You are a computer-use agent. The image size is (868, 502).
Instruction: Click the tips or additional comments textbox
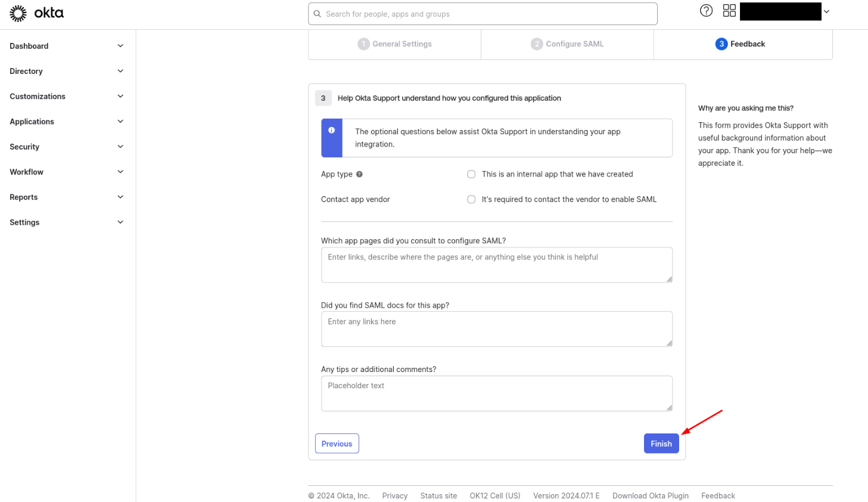pos(496,393)
